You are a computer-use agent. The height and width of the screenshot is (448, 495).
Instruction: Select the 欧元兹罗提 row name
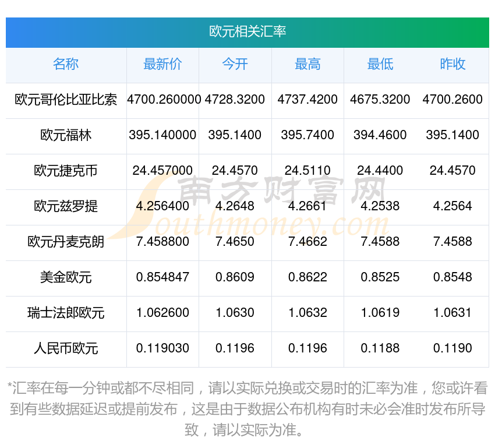(x=66, y=206)
